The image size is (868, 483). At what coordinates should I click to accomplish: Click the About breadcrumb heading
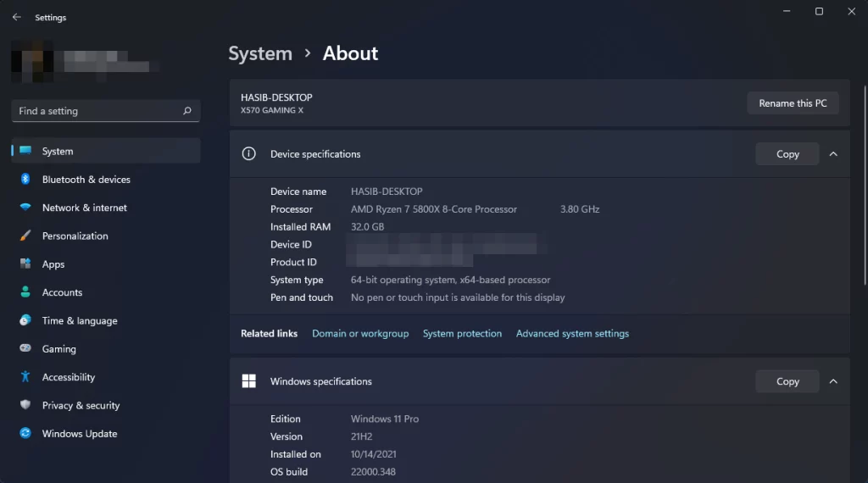[350, 53]
